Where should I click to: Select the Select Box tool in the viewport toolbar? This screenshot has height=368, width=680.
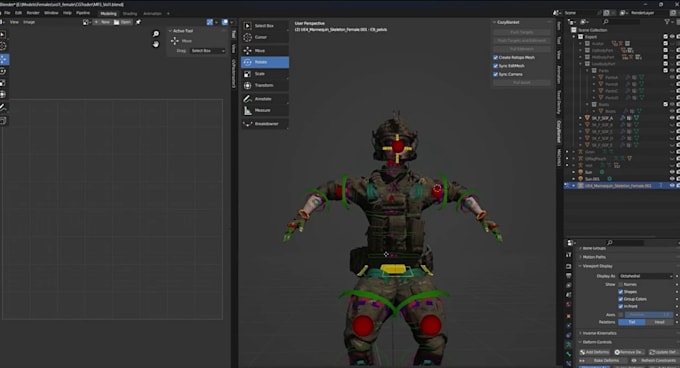point(265,26)
